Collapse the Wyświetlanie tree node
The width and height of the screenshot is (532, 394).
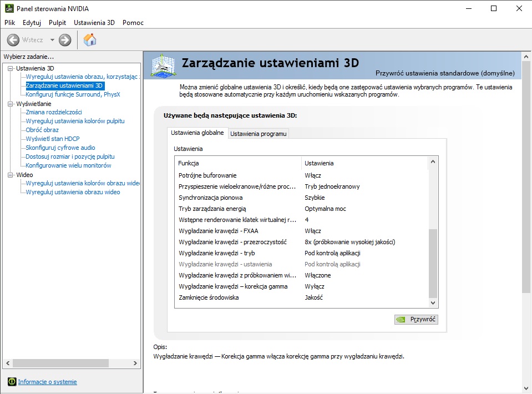[x=10, y=104]
